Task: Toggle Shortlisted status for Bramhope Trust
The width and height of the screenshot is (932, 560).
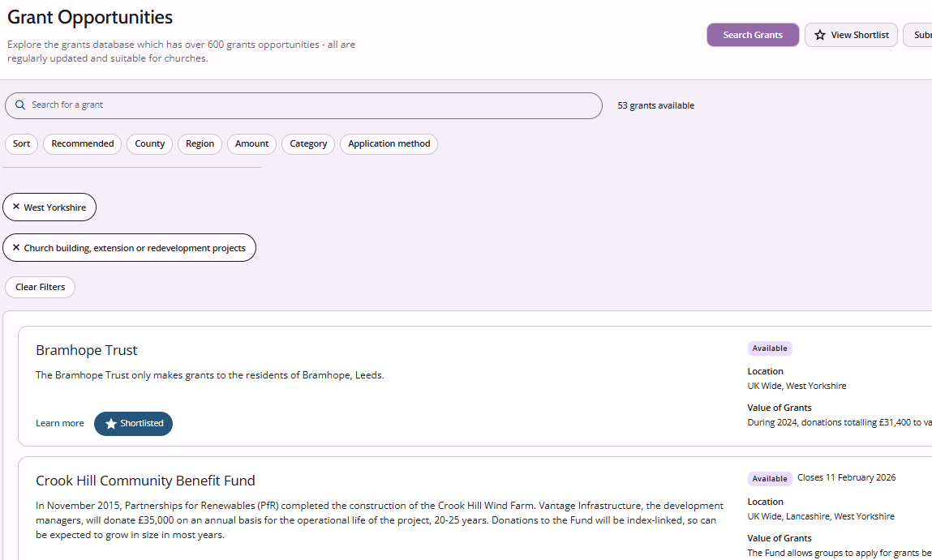Action: pos(133,424)
